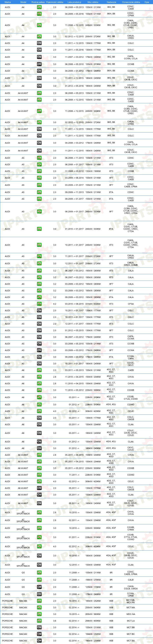
Task: Click PB icon in A7 Sportback CNYA, CHVA row
Action: point(39,512)
